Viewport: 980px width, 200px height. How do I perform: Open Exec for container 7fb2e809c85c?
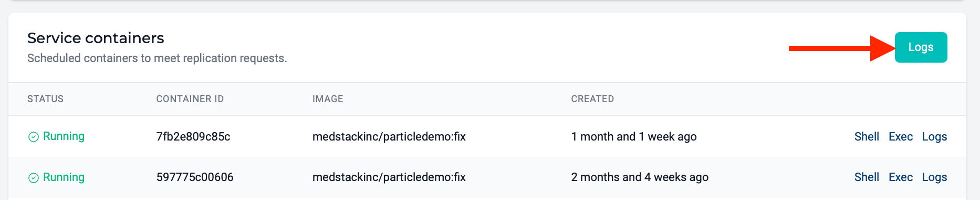[x=901, y=136]
